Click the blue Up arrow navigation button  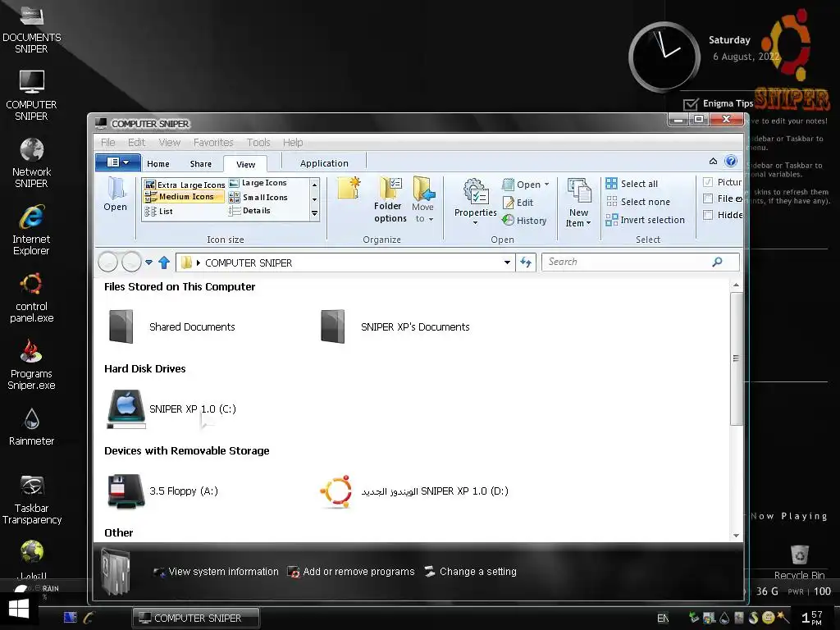click(164, 262)
